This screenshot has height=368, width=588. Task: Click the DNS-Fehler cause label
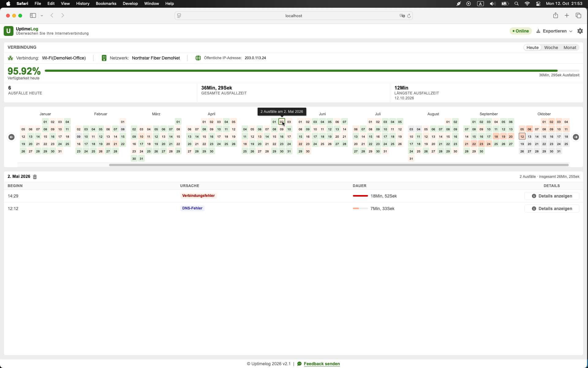click(x=192, y=208)
